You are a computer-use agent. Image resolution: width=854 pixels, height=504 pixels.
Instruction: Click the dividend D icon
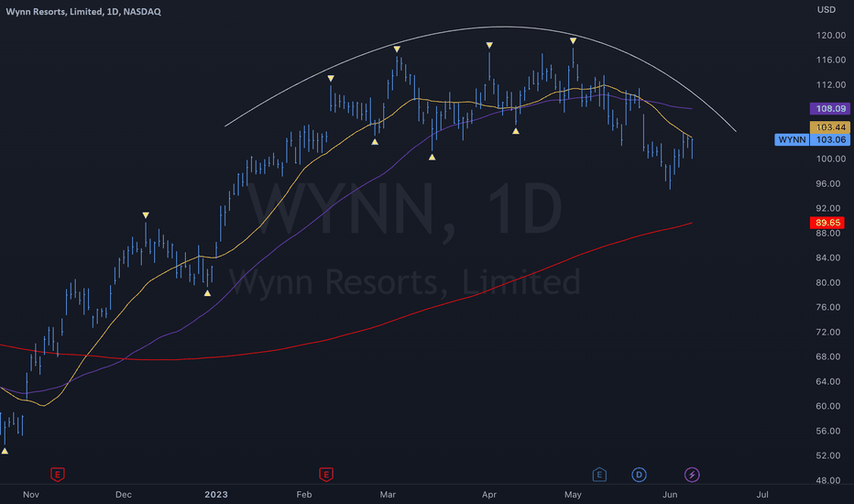[x=639, y=475]
